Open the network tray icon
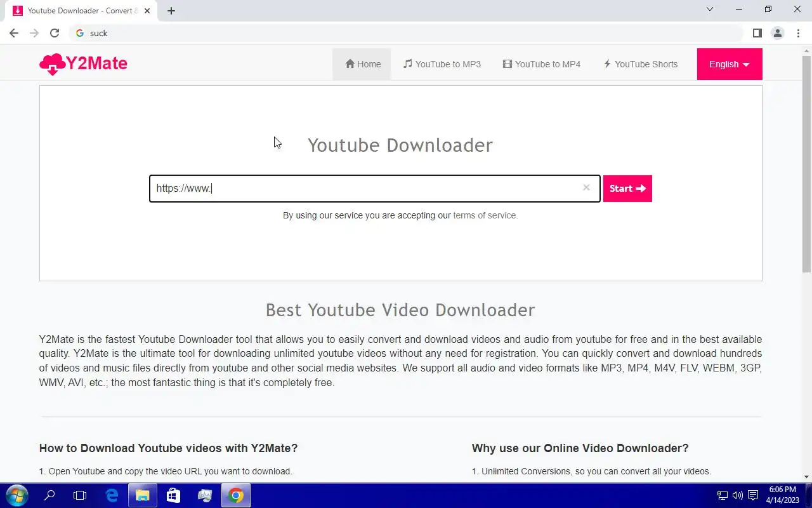 (723, 495)
